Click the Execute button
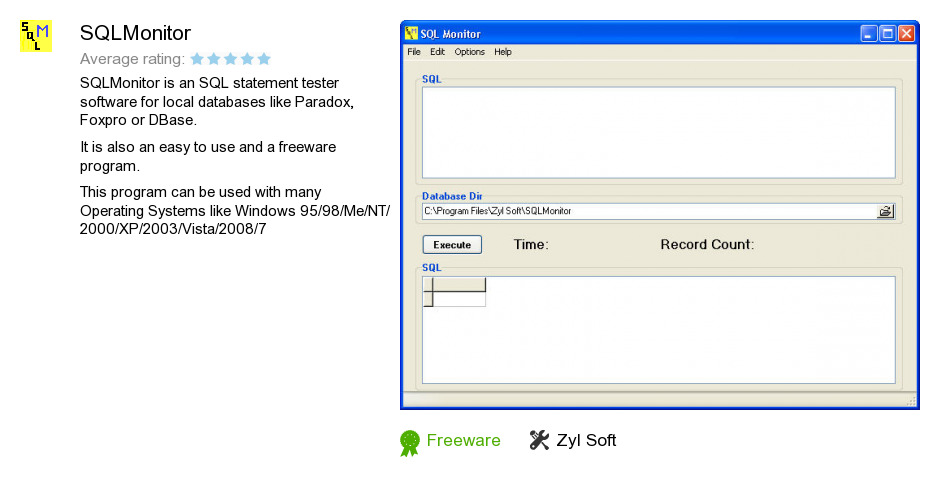 [x=452, y=245]
